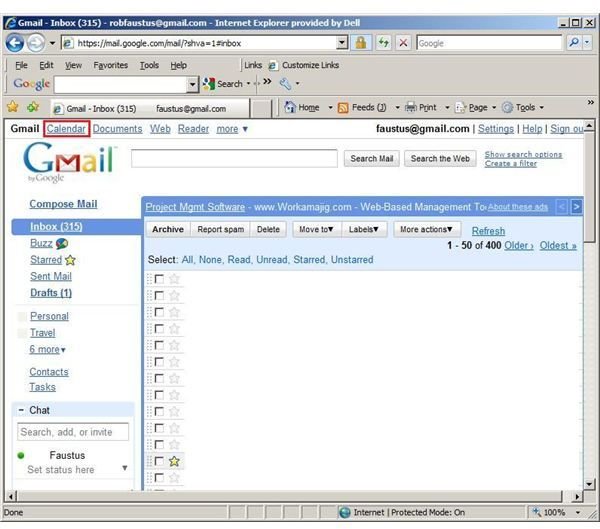The image size is (600, 529).
Task: Click the Archive button
Action: [x=168, y=229]
